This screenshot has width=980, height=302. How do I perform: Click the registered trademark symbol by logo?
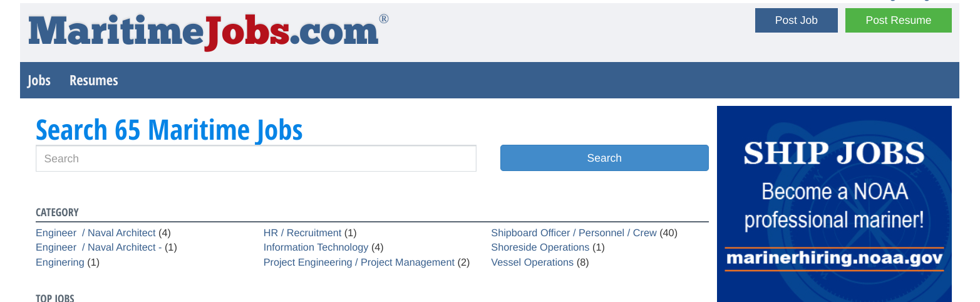(384, 18)
